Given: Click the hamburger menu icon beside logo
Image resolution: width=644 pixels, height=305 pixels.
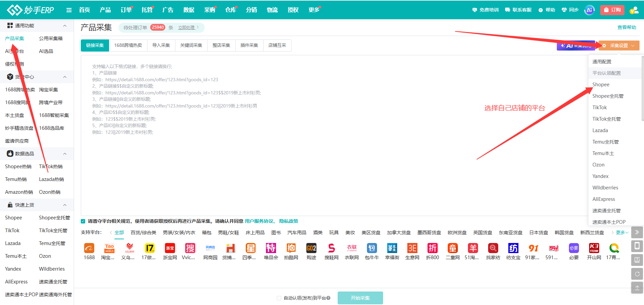Looking at the screenshot, I should (69, 10).
